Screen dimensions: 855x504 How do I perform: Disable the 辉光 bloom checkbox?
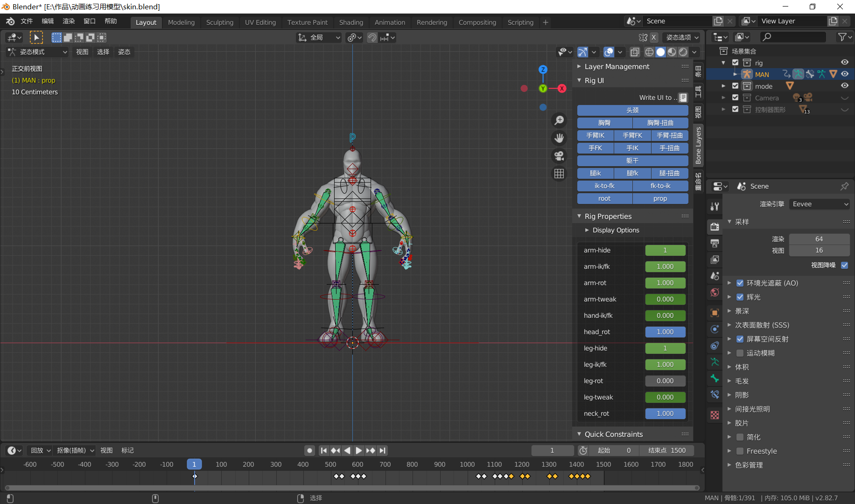pyautogui.click(x=740, y=297)
